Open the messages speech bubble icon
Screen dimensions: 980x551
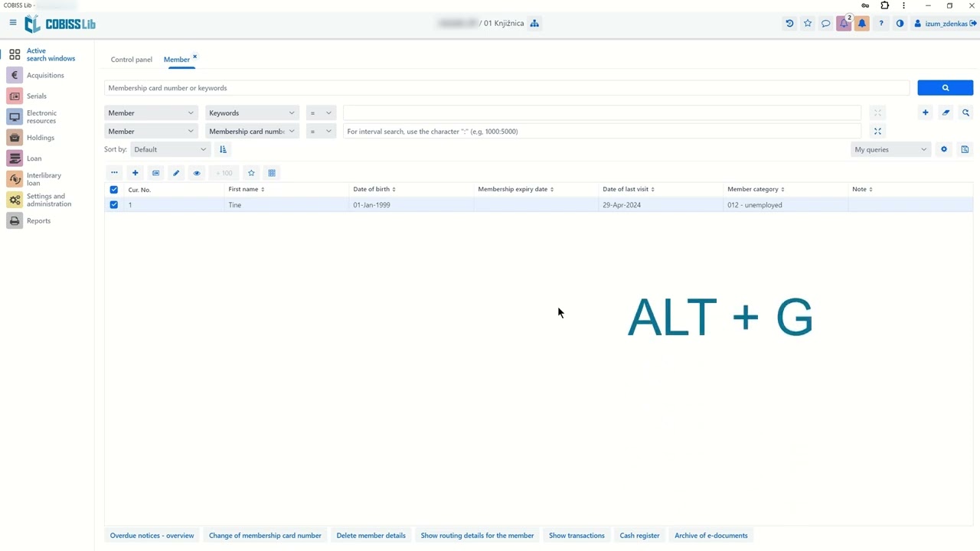click(x=825, y=24)
